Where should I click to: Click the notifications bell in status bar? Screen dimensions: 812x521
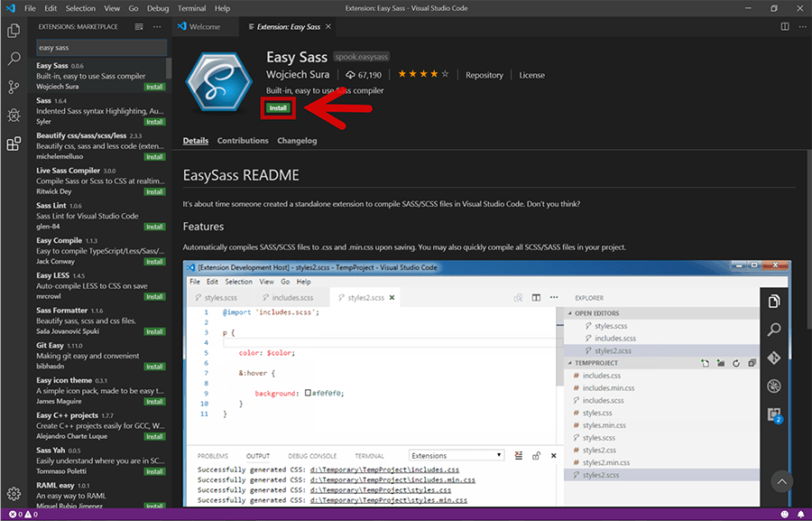(x=800, y=515)
